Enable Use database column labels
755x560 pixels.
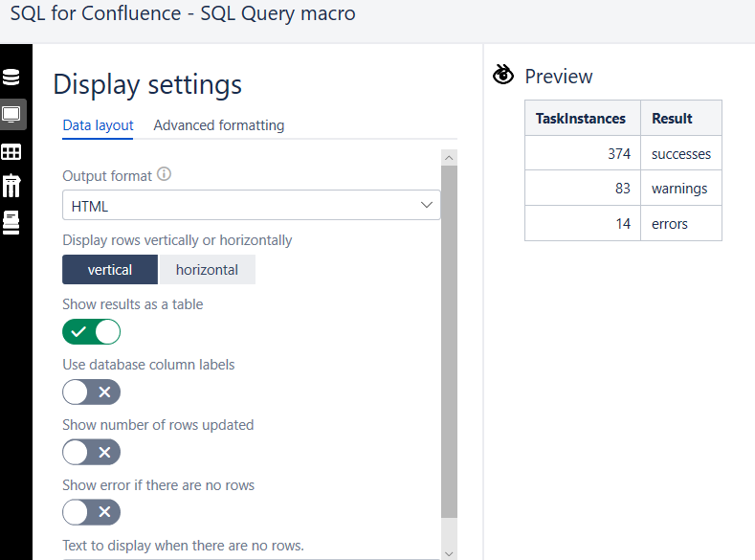coord(92,392)
